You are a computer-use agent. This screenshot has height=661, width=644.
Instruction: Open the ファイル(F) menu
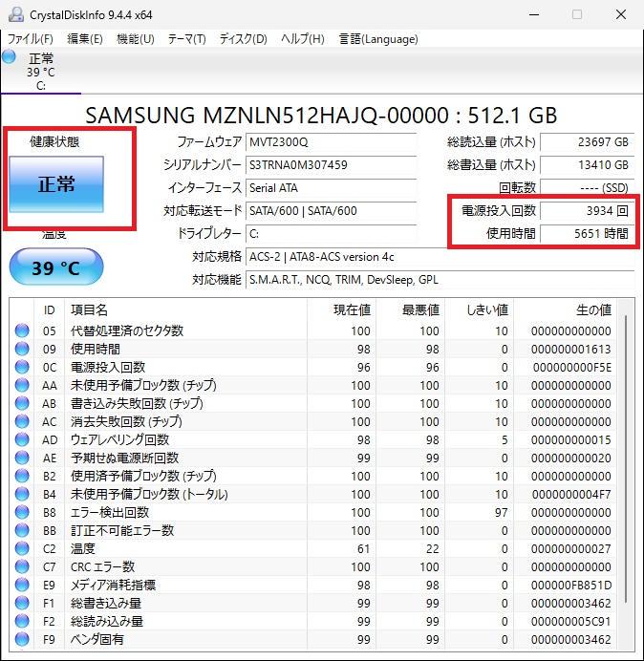coord(31,39)
